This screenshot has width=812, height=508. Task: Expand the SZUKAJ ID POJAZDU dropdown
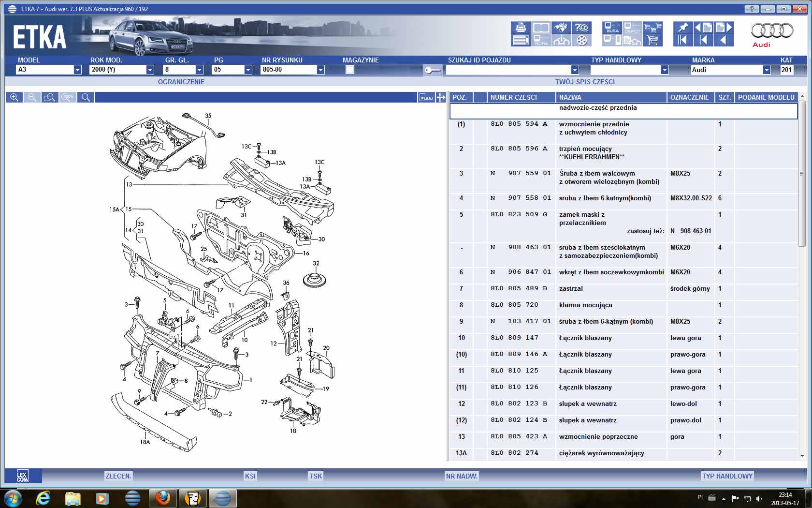click(x=575, y=70)
